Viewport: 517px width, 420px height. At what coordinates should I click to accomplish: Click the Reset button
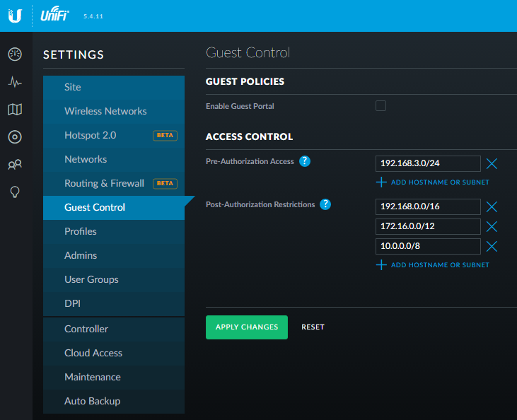click(313, 327)
